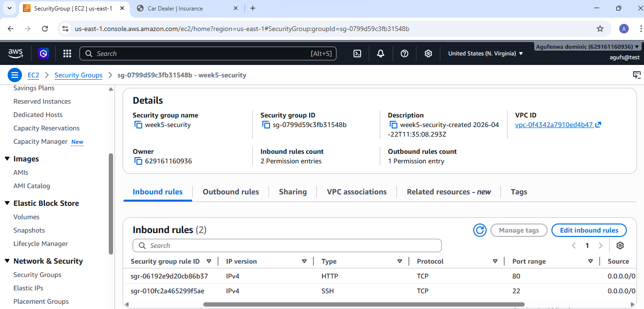Image resolution: width=644 pixels, height=309 pixels.
Task: Collapse the Elastic Block Store section
Action: pyautogui.click(x=7, y=203)
